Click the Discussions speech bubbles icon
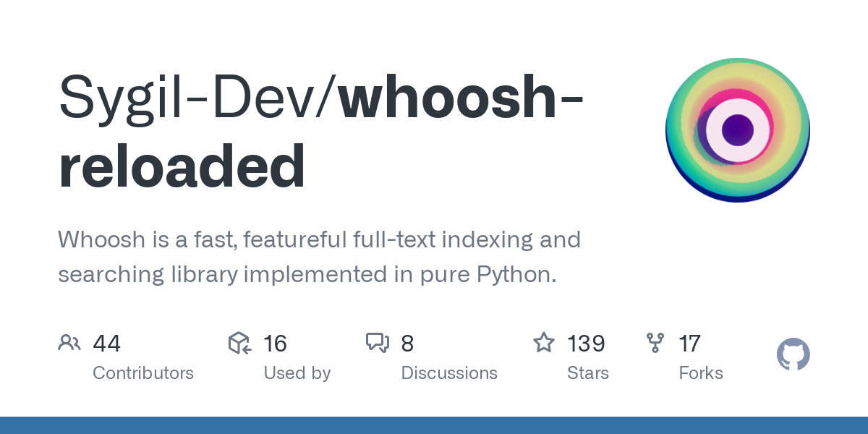The image size is (868, 434). 378,343
